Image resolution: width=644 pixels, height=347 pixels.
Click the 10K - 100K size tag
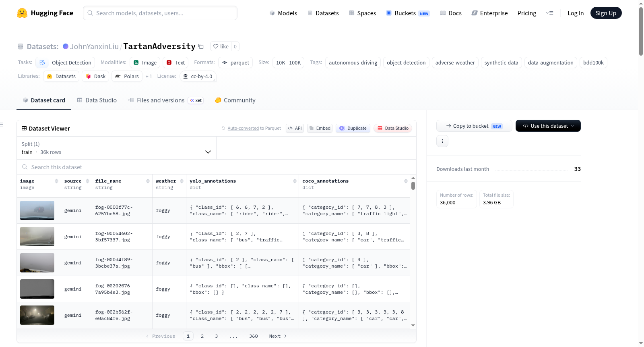click(289, 62)
